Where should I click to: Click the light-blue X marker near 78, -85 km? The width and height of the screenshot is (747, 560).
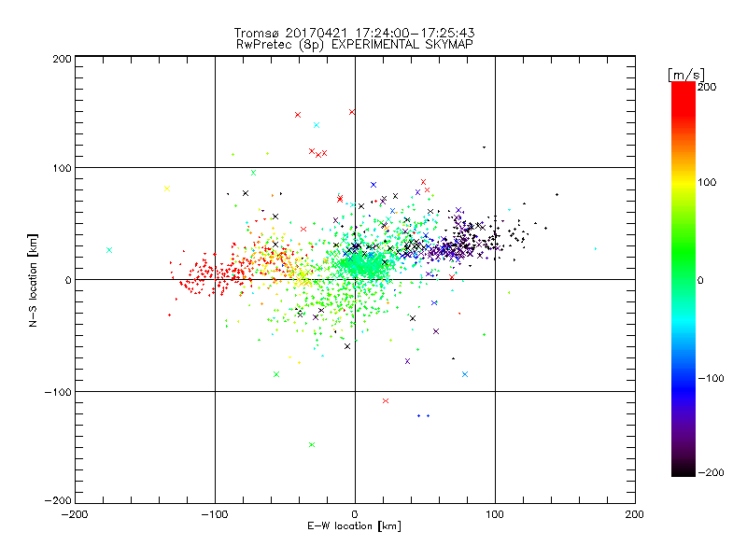tap(465, 374)
